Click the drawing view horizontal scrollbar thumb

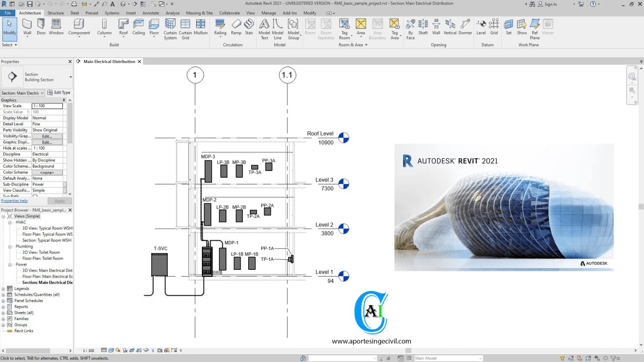[x=408, y=351]
